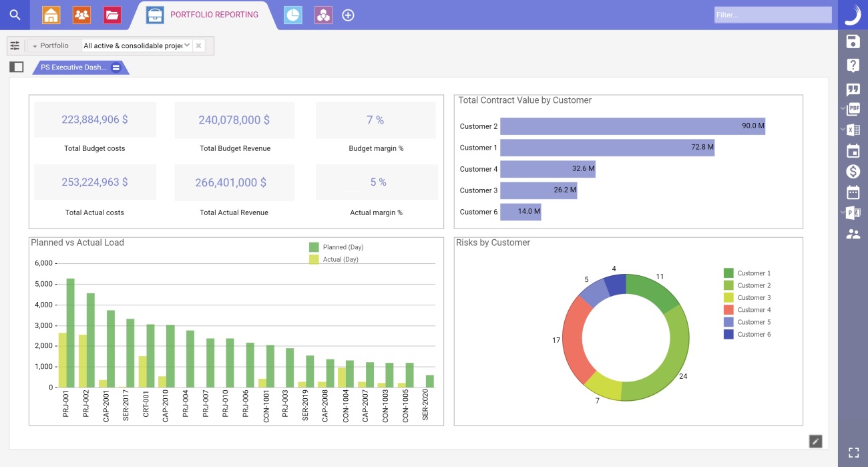This screenshot has height=467, width=868.
Task: Open the search magnifier icon
Action: point(15,15)
